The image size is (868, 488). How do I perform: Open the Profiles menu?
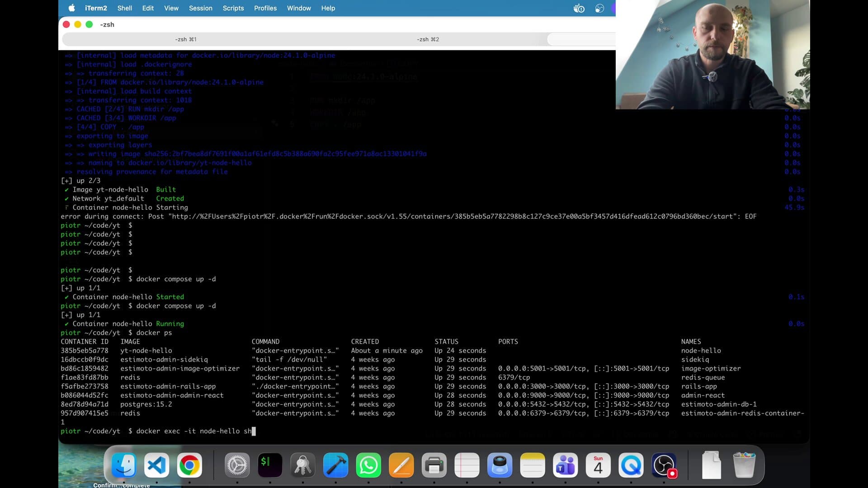click(265, 8)
